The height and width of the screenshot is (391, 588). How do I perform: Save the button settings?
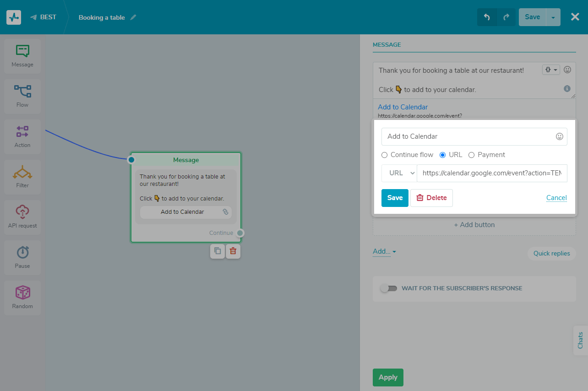pyautogui.click(x=395, y=198)
